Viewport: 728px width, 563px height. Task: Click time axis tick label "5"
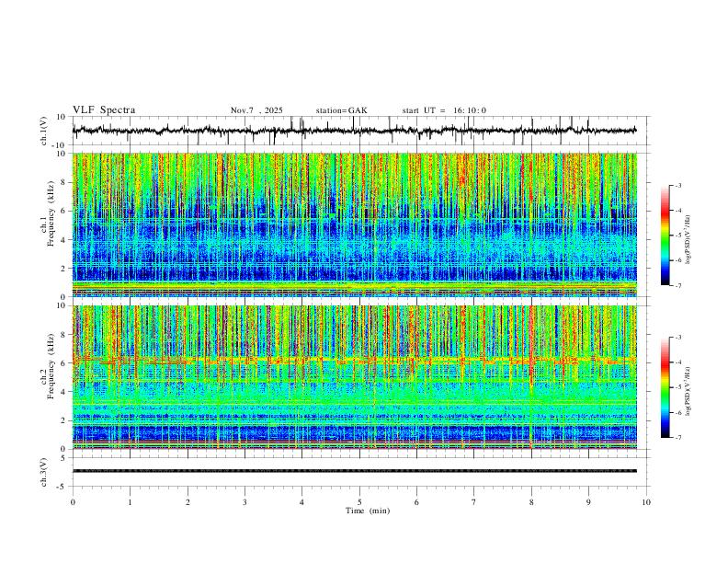point(359,502)
